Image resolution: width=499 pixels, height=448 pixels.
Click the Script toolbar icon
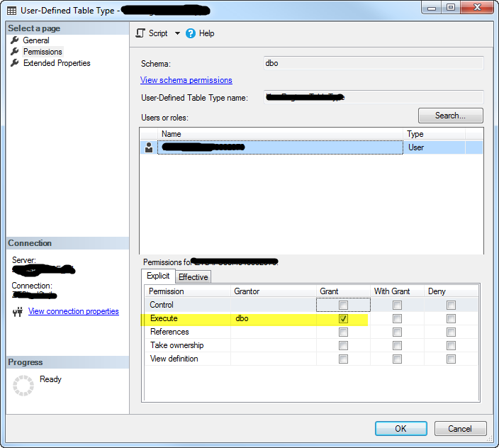click(x=140, y=33)
